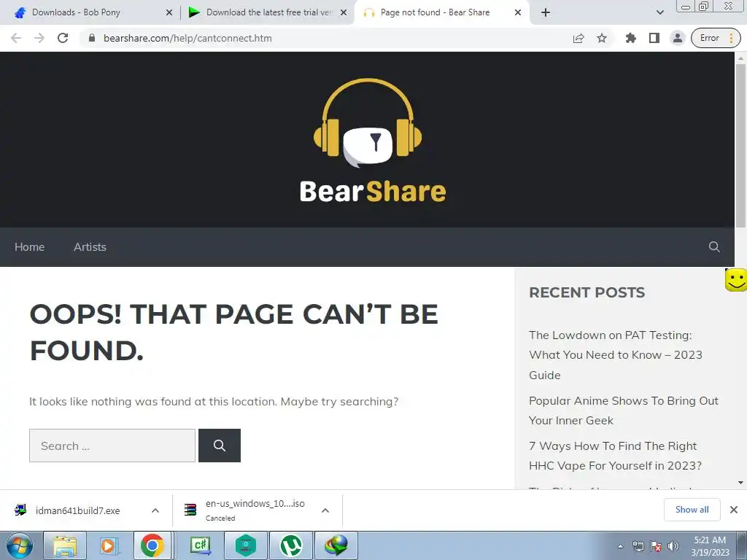The height and width of the screenshot is (560, 747).
Task: Open the clock showing 5:21 AM
Action: click(710, 546)
